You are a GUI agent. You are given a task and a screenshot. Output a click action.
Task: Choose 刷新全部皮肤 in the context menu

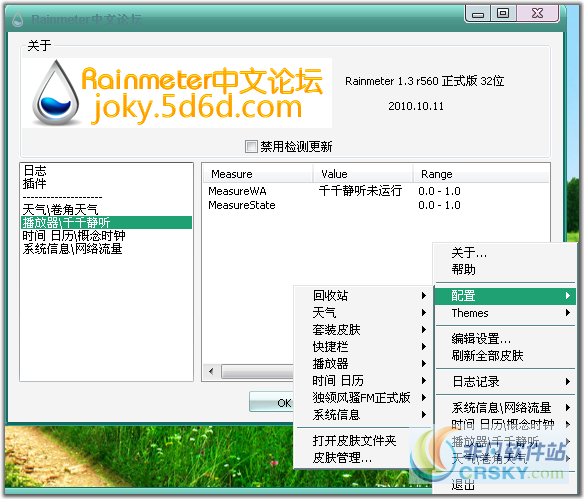point(505,356)
